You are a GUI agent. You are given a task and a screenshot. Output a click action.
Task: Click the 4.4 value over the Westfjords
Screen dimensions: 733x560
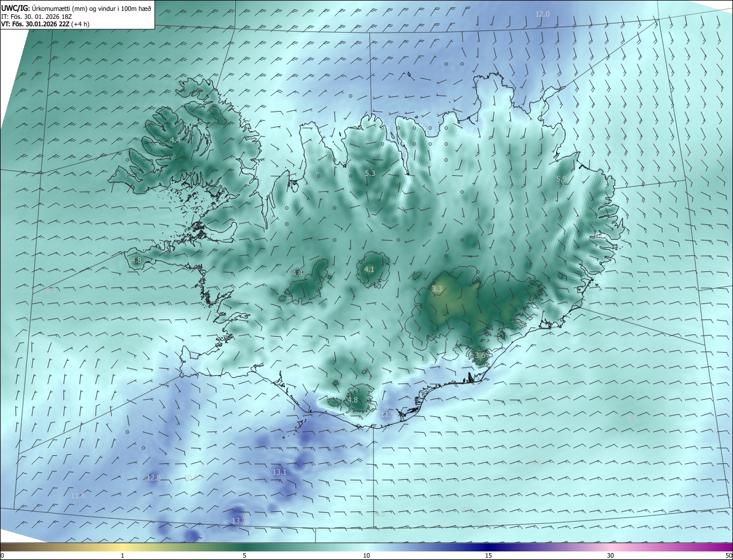175,140
